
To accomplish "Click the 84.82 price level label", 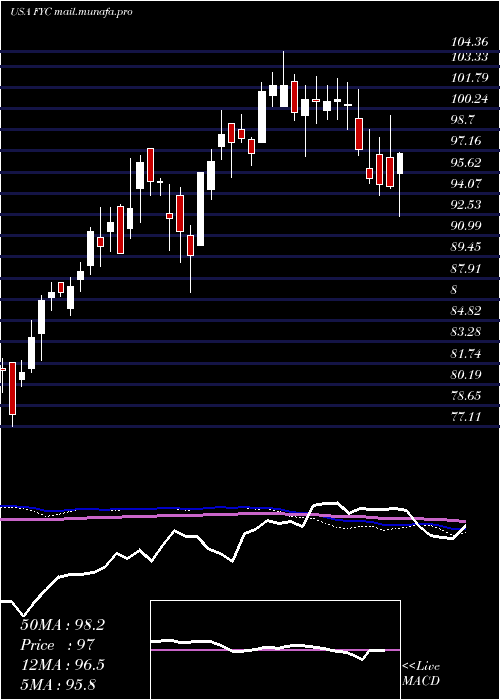I will pyautogui.click(x=467, y=311).
